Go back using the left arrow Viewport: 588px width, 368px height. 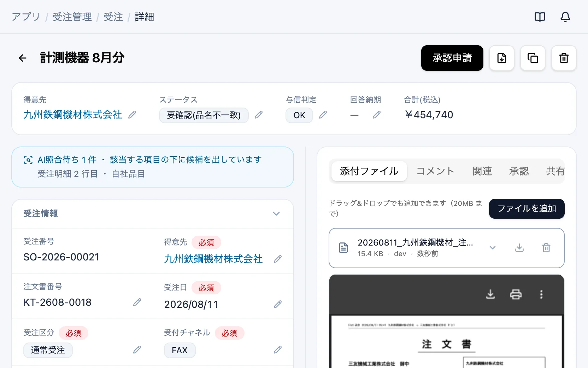click(x=23, y=58)
